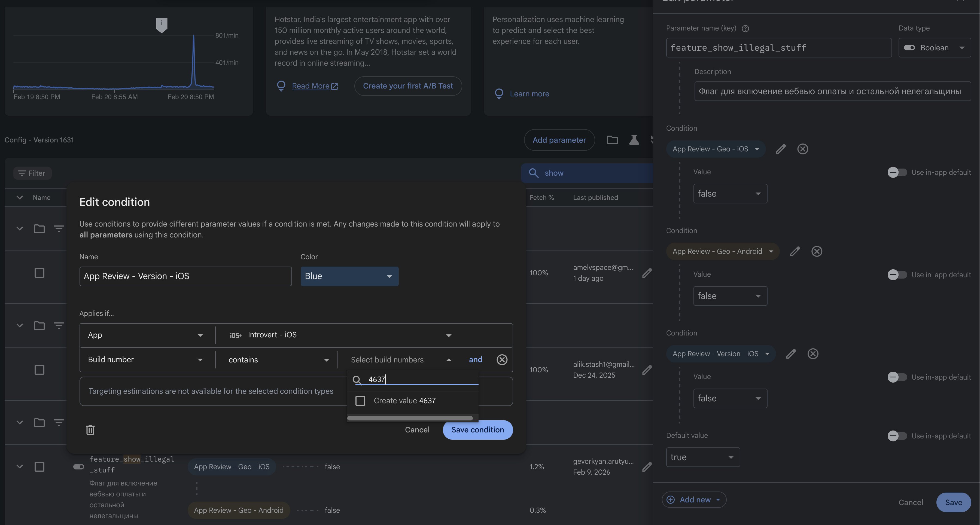
Task: Remove the App Review - Geo - Android condition
Action: [817, 251]
